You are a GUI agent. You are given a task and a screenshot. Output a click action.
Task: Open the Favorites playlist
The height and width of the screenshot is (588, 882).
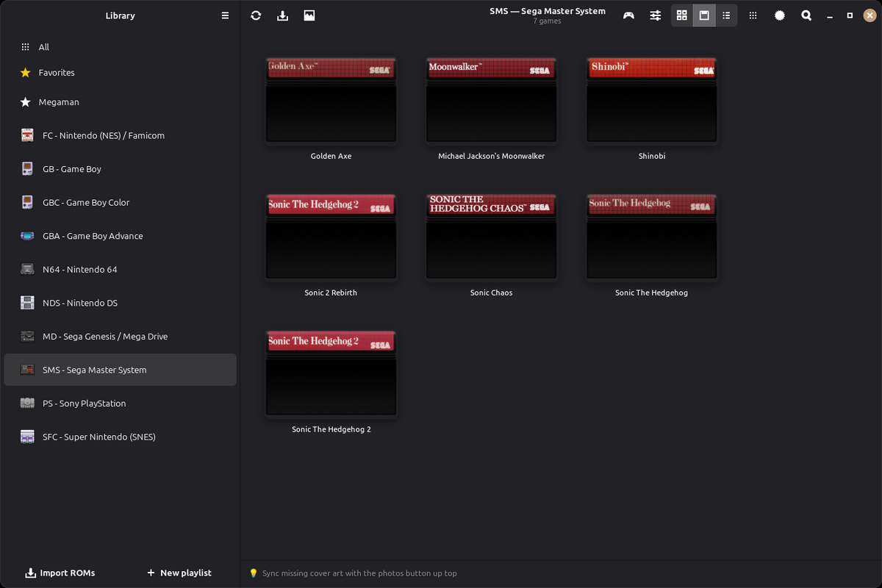pos(120,73)
